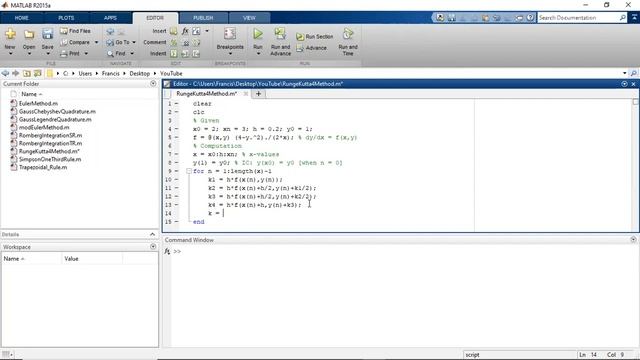Click the New file icon
The height and width of the screenshot is (360, 640).
(x=10, y=34)
